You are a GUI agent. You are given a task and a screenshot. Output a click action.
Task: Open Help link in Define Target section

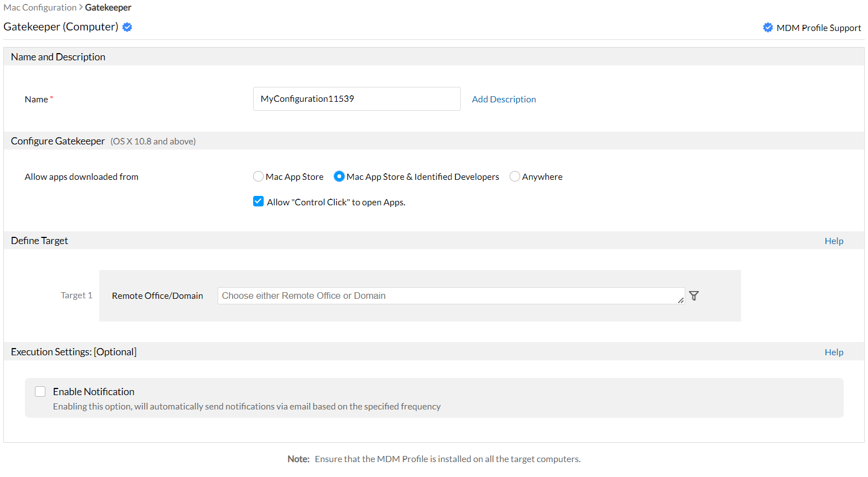click(x=834, y=241)
